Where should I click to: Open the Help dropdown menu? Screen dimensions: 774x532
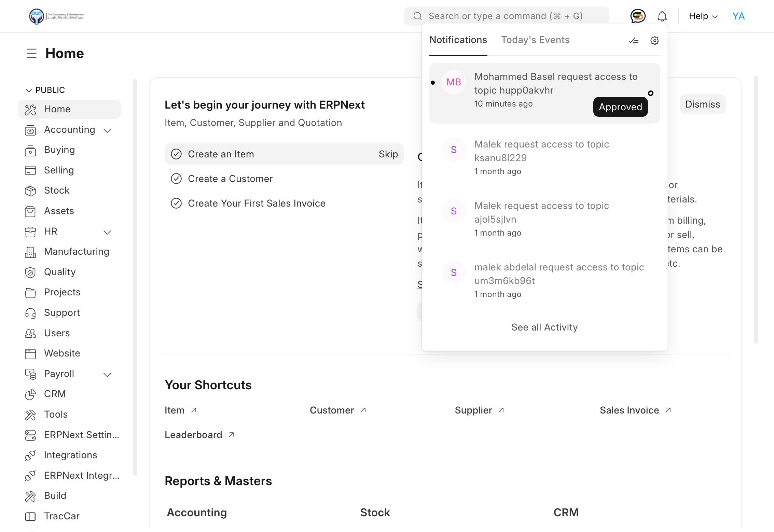(x=703, y=16)
